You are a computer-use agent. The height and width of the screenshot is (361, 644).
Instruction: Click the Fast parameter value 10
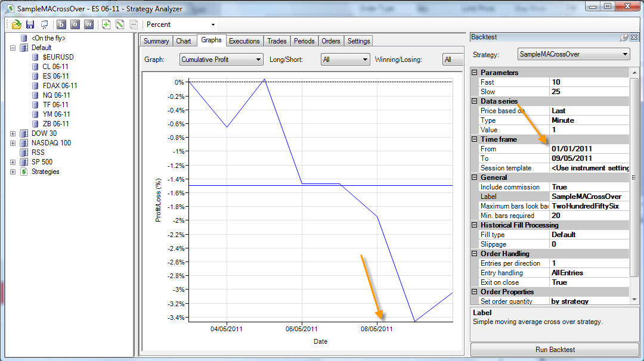[589, 82]
